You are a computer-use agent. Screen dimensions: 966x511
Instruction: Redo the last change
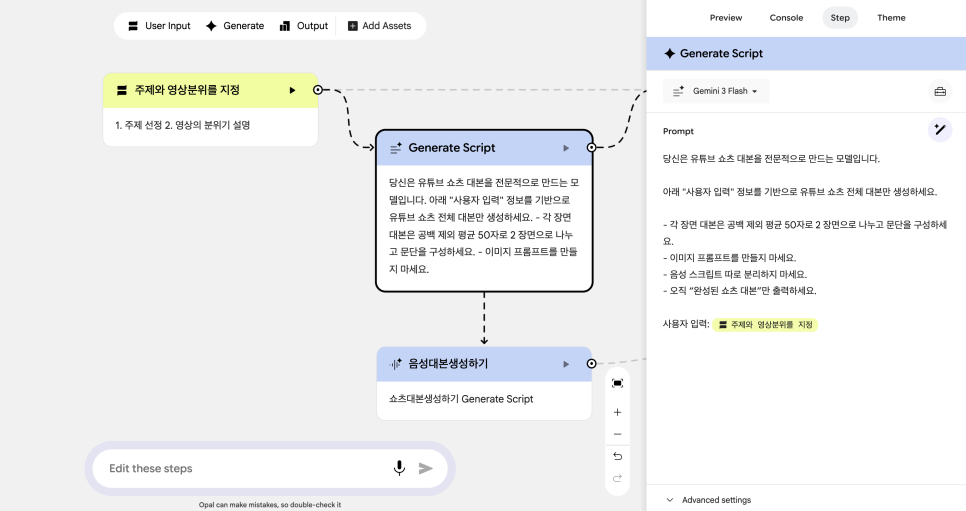coord(617,478)
